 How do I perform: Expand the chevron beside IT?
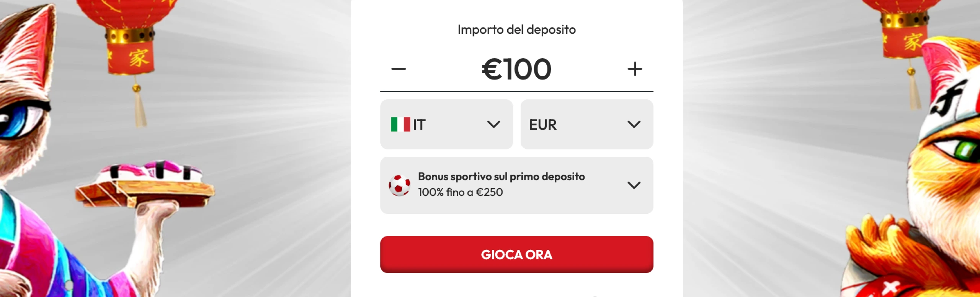click(493, 125)
